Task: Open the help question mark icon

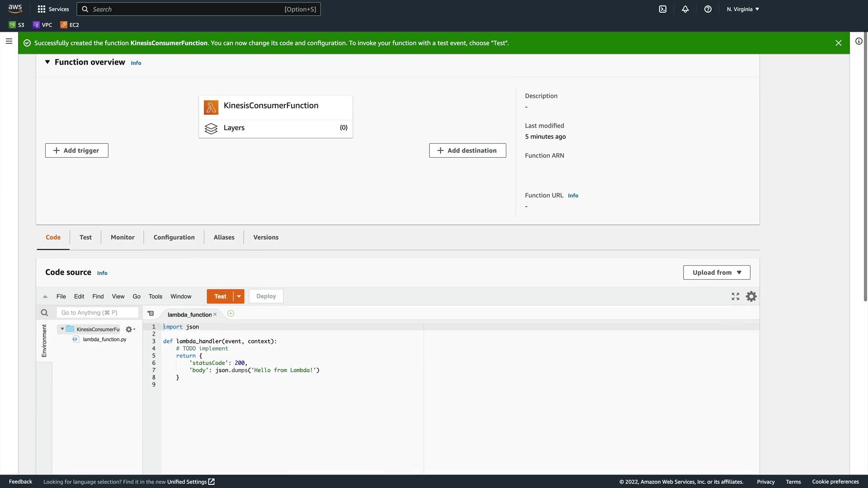Action: point(708,9)
